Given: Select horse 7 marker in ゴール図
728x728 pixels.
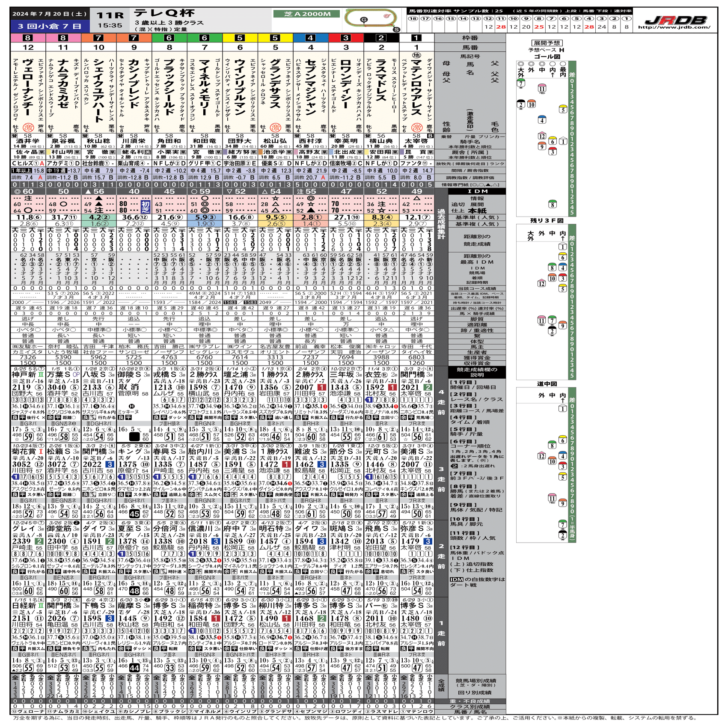Looking at the screenshot, I should [x=520, y=84].
